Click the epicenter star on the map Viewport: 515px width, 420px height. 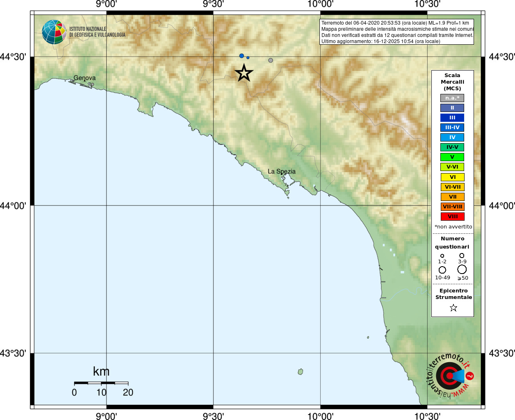[244, 73]
